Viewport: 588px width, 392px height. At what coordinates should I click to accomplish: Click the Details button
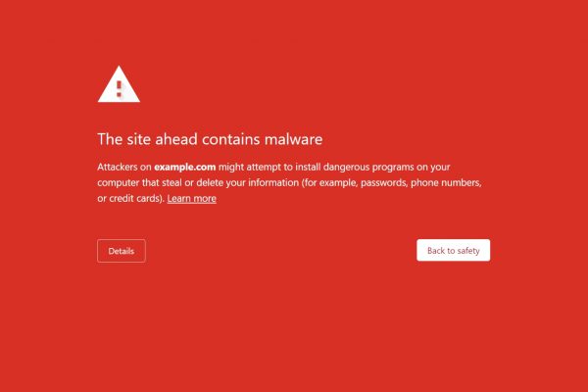click(122, 251)
